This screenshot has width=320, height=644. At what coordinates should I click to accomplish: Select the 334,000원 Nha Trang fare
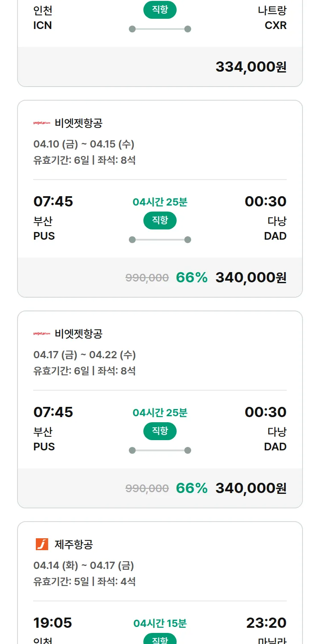(x=251, y=67)
